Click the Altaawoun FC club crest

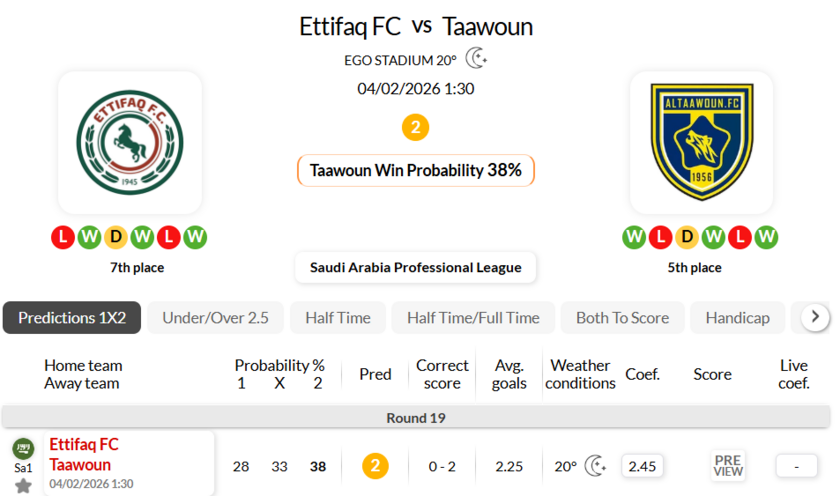tap(701, 142)
